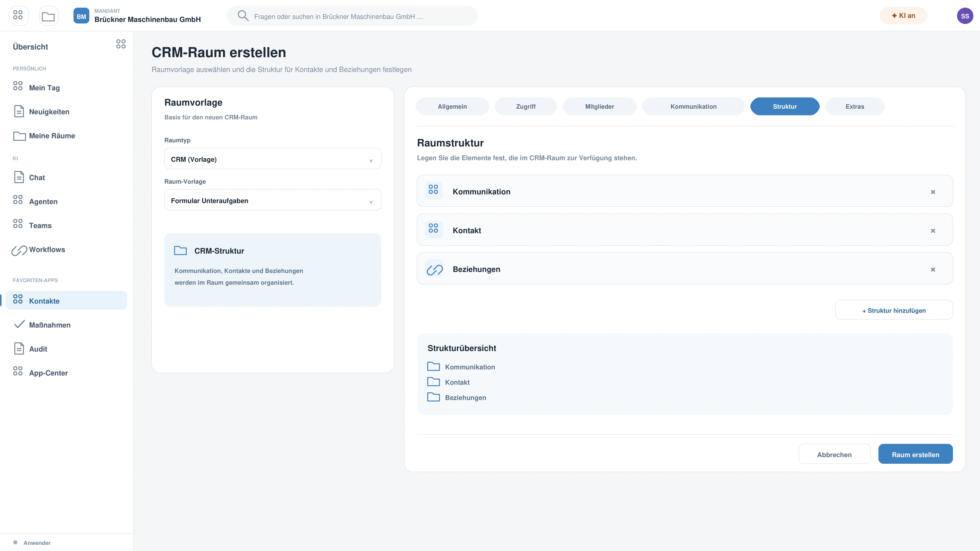Open the folder icon in top bar
This screenshot has height=551, width=980.
[x=49, y=16]
